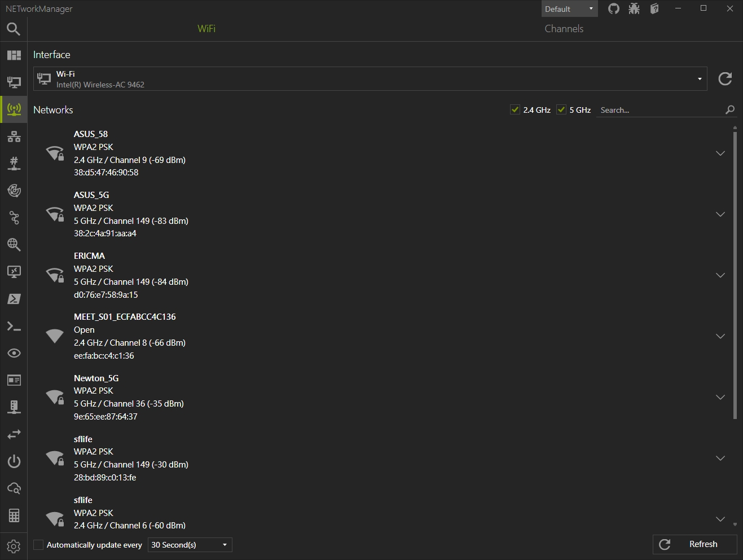Open the two-way arrows sidebar icon
Viewport: 743px width, 560px height.
click(14, 434)
